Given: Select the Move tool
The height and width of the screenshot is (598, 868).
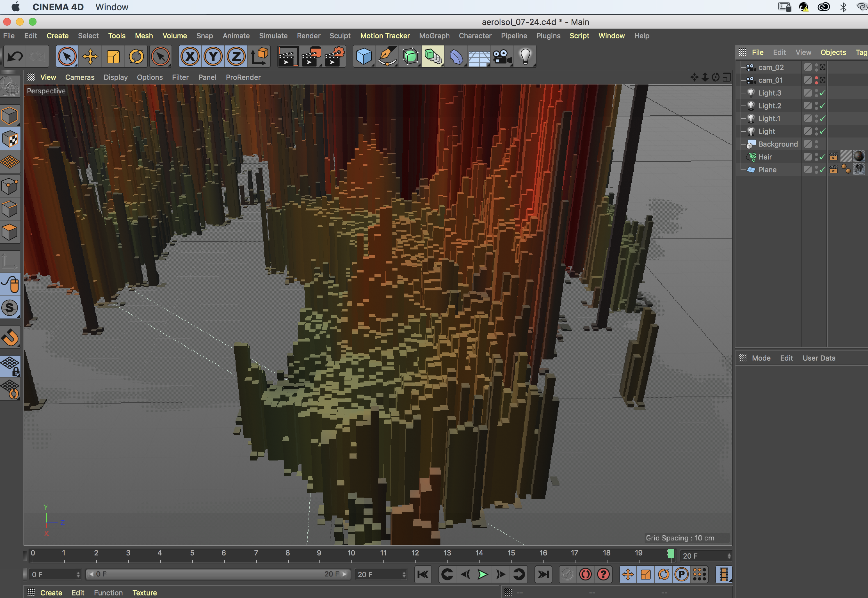Looking at the screenshot, I should point(90,56).
